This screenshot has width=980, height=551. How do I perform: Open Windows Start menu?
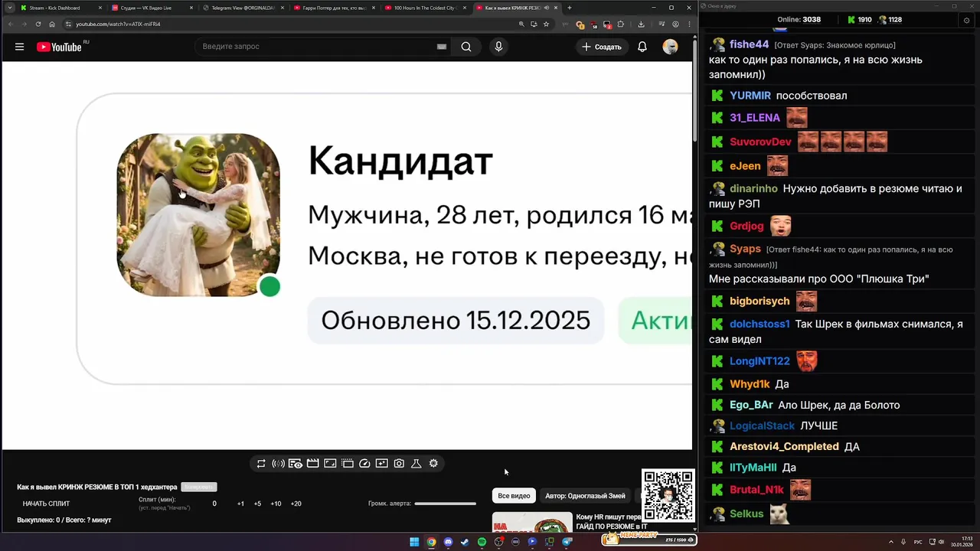(414, 542)
